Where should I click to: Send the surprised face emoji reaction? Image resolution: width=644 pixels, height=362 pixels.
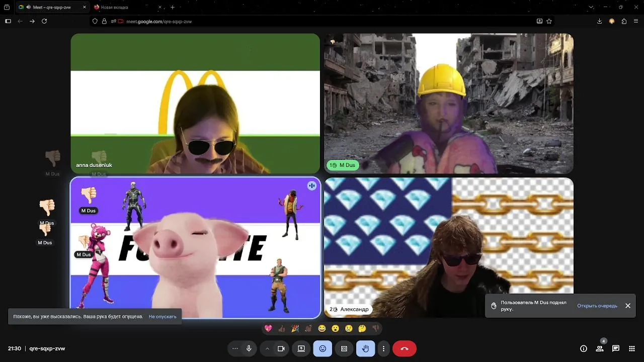tap(335, 328)
